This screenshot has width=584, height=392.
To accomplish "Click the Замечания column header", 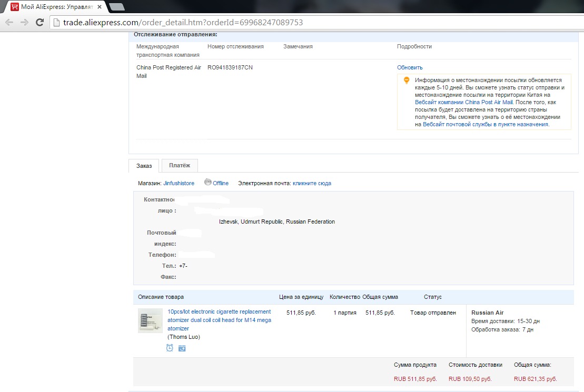I will click(298, 46).
